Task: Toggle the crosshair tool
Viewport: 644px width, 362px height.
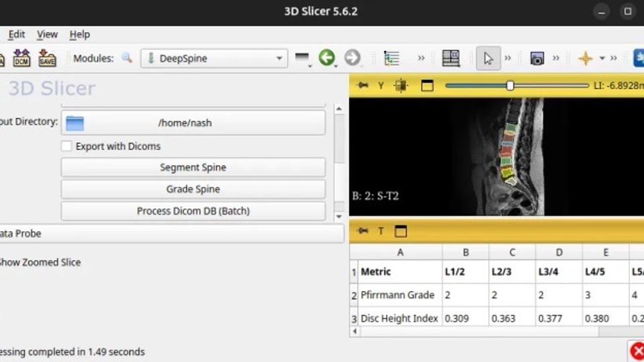Action: pos(585,58)
